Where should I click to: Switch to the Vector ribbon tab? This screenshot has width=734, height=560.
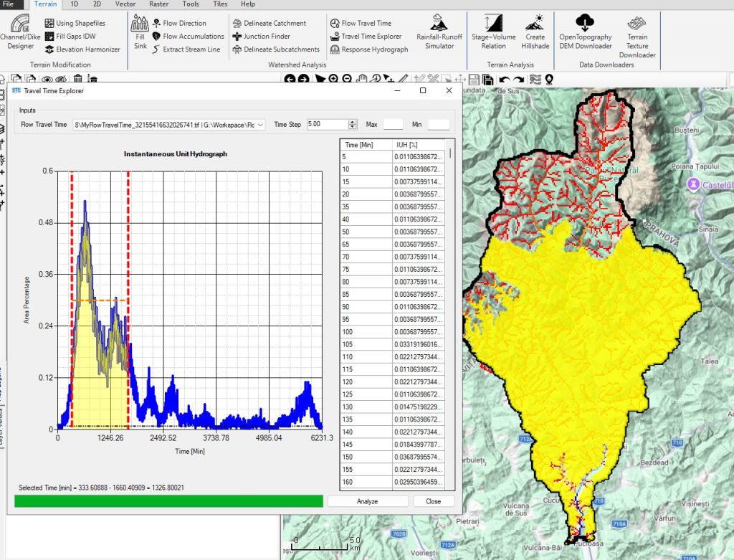click(125, 4)
